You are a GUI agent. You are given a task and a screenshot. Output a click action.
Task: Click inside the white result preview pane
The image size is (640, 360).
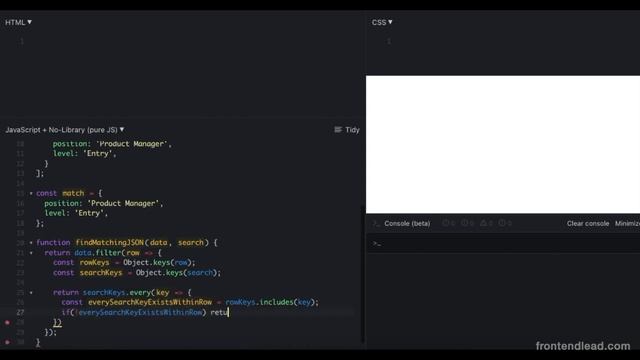503,144
